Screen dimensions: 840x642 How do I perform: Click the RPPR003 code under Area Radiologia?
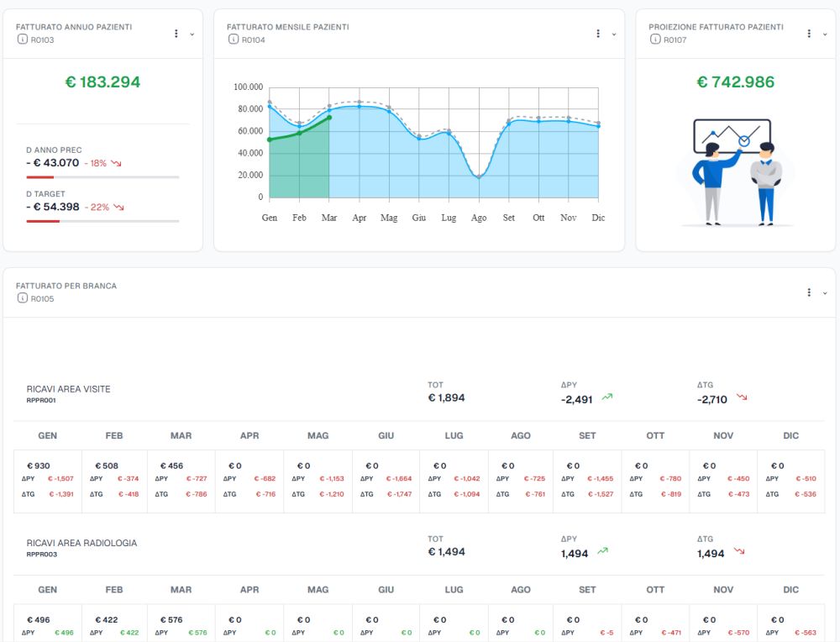coord(42,554)
